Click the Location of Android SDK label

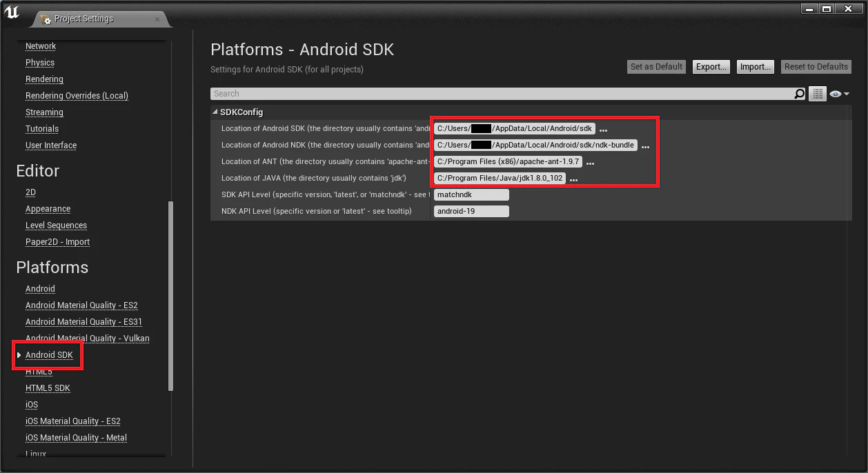pyautogui.click(x=326, y=128)
